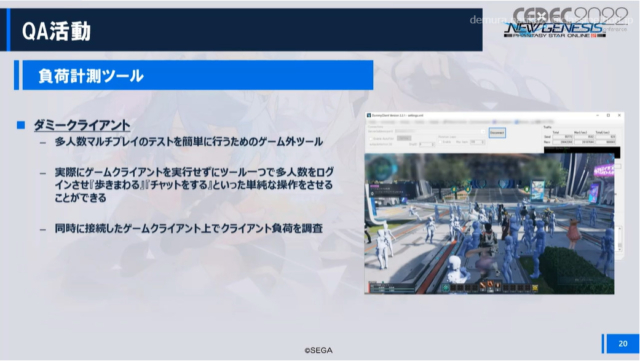Image resolution: width=640 pixels, height=361 pixels.
Task: Click the green shield marker above the stairs
Action: pyautogui.click(x=468, y=189)
